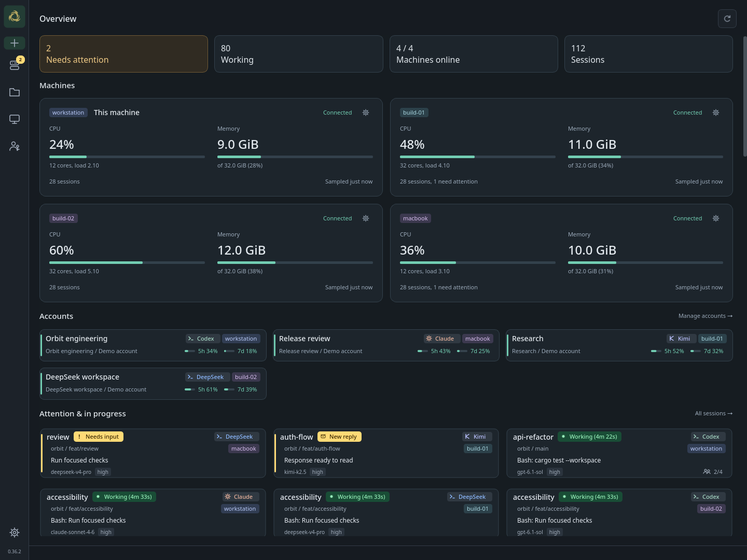Click the kimi-k2.5 model label
Screen dimensions: 747x560
[295, 472]
